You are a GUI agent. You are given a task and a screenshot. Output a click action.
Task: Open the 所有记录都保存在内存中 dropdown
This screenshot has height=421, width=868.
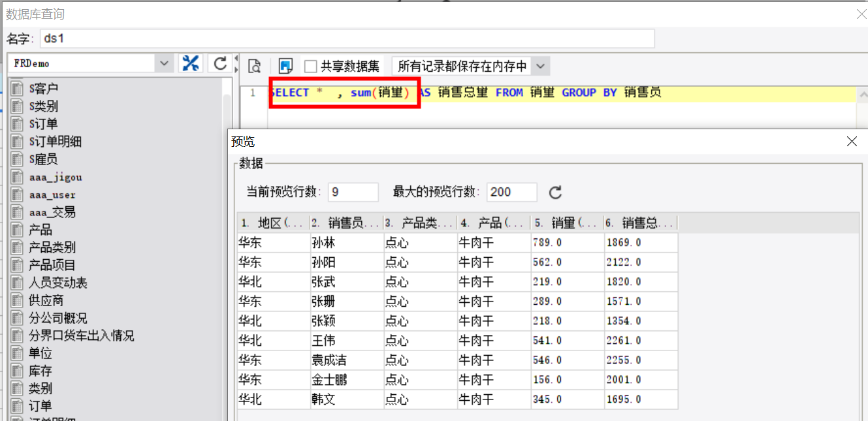[x=540, y=66]
